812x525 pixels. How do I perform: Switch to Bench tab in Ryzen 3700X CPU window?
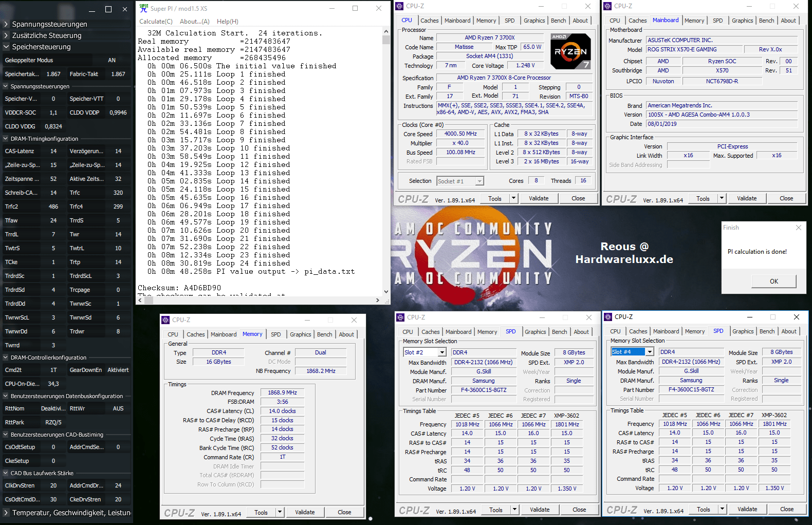tap(559, 21)
